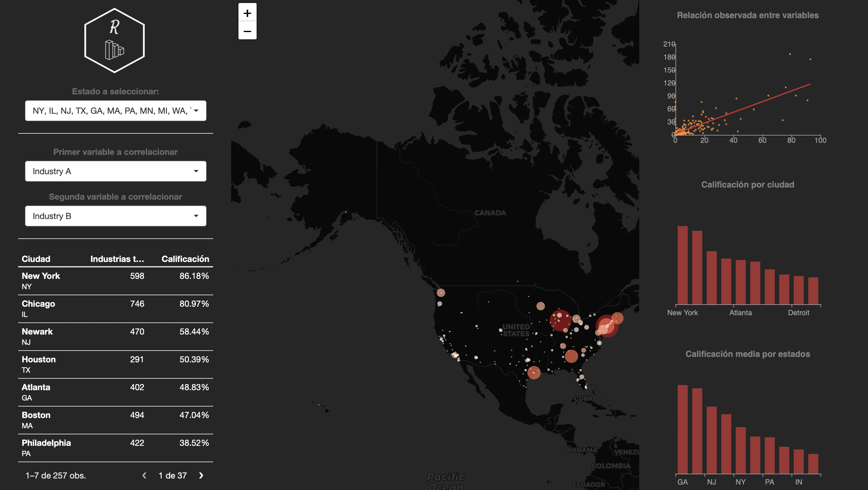The width and height of the screenshot is (868, 490).
Task: Click the Chicago map bubble
Action: pos(560,320)
